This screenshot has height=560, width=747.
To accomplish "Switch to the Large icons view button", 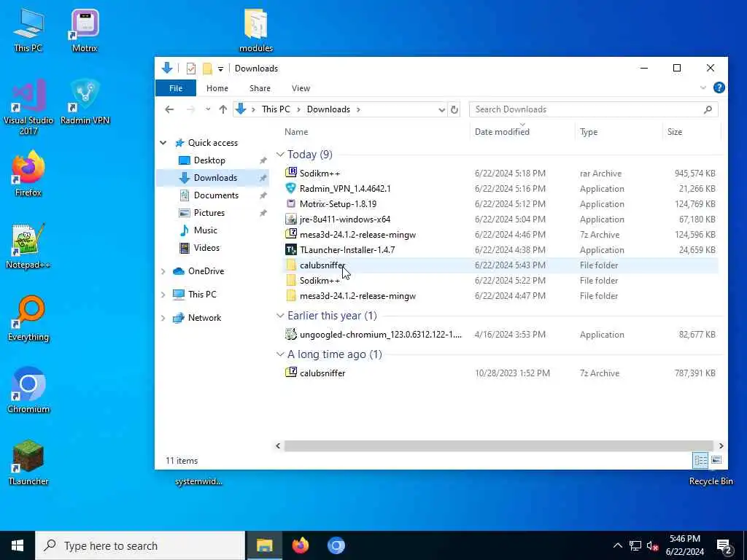I will point(716,461).
